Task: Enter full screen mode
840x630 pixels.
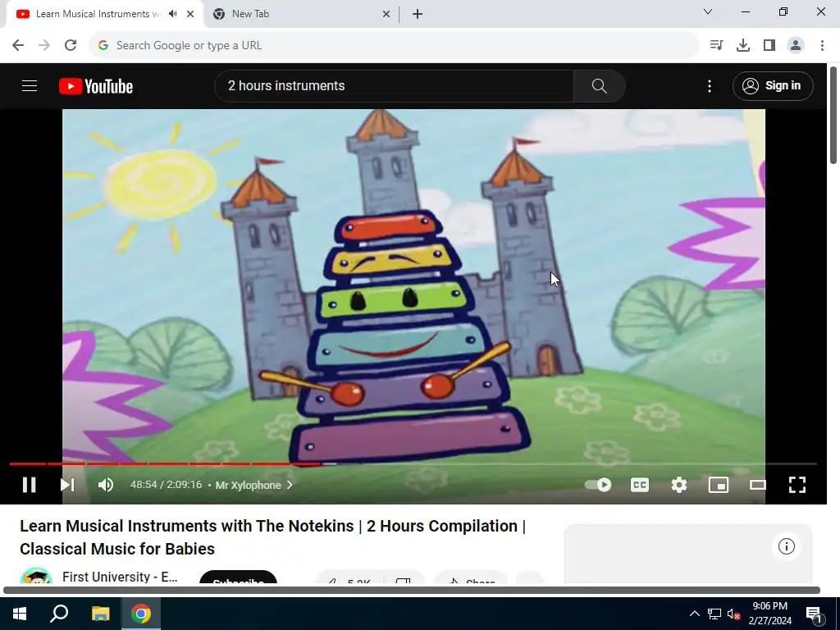Action: (797, 485)
